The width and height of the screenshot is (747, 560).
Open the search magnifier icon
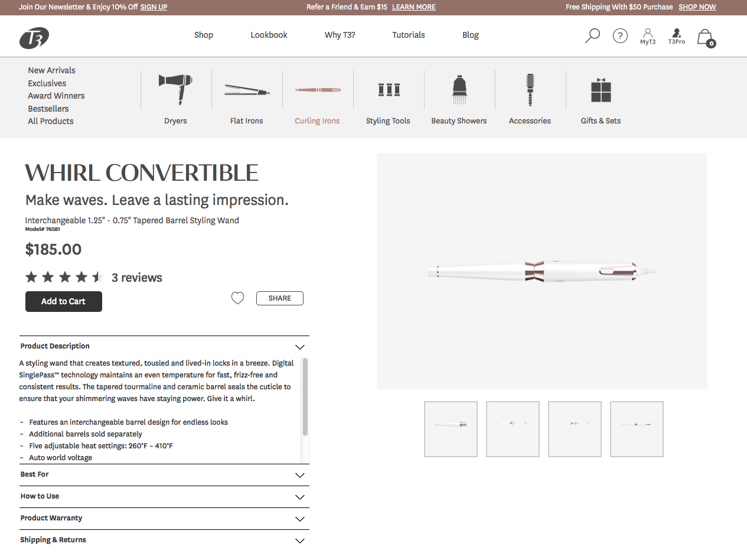(x=592, y=36)
